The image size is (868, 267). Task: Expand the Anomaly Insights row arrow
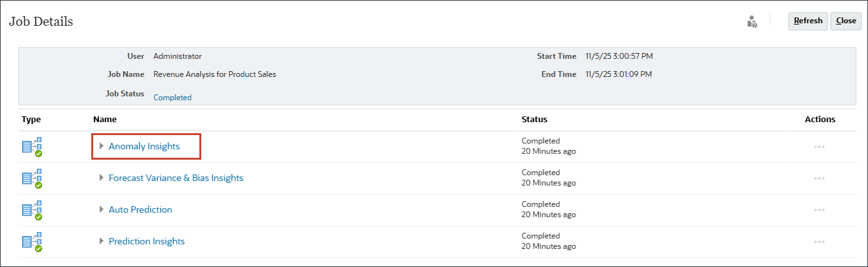tap(102, 146)
